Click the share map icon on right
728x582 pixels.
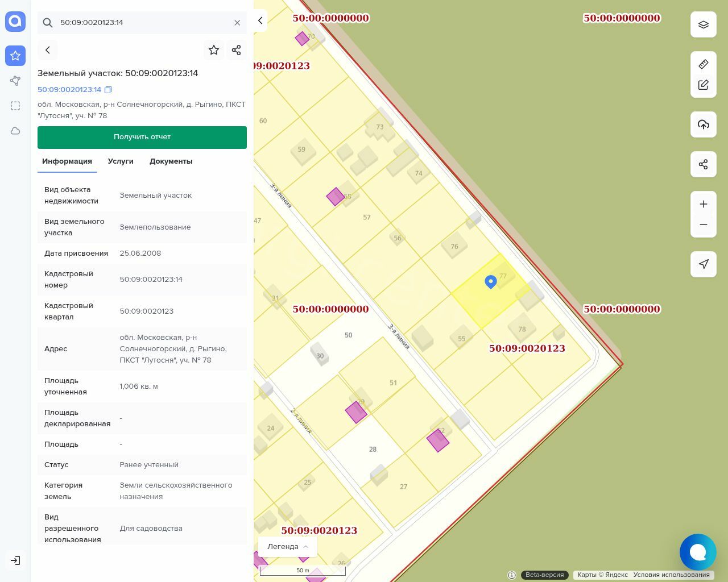pyautogui.click(x=704, y=164)
